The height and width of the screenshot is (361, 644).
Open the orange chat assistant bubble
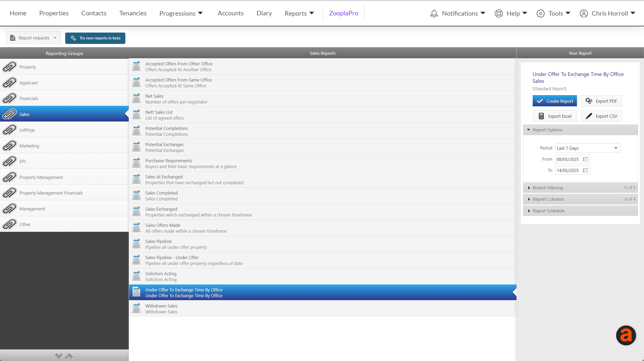(x=626, y=335)
